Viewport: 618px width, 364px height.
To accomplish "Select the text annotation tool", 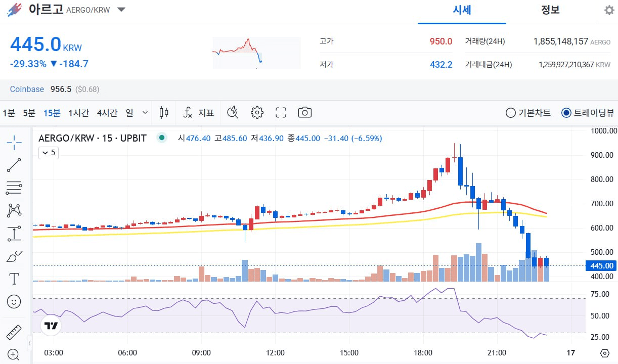I will coord(14,279).
